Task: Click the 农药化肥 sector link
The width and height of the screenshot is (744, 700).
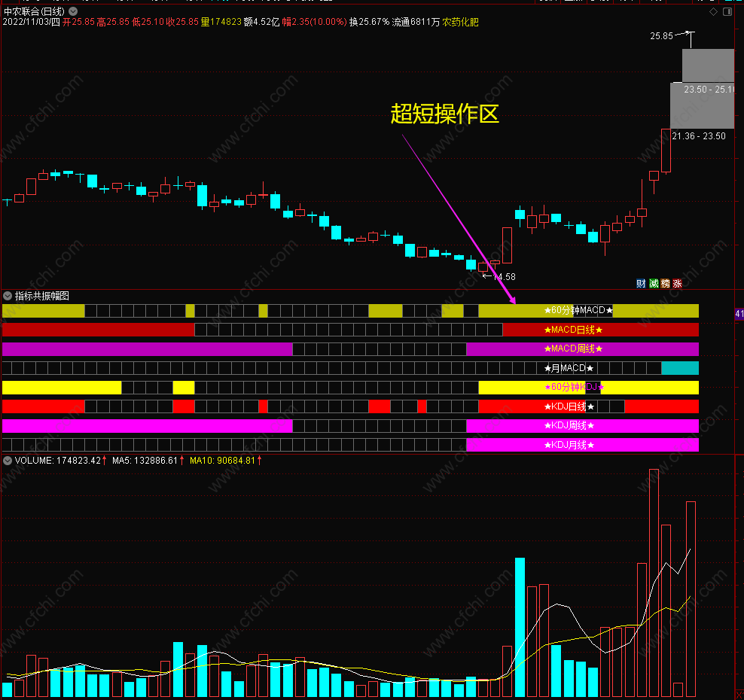Action: click(x=460, y=22)
